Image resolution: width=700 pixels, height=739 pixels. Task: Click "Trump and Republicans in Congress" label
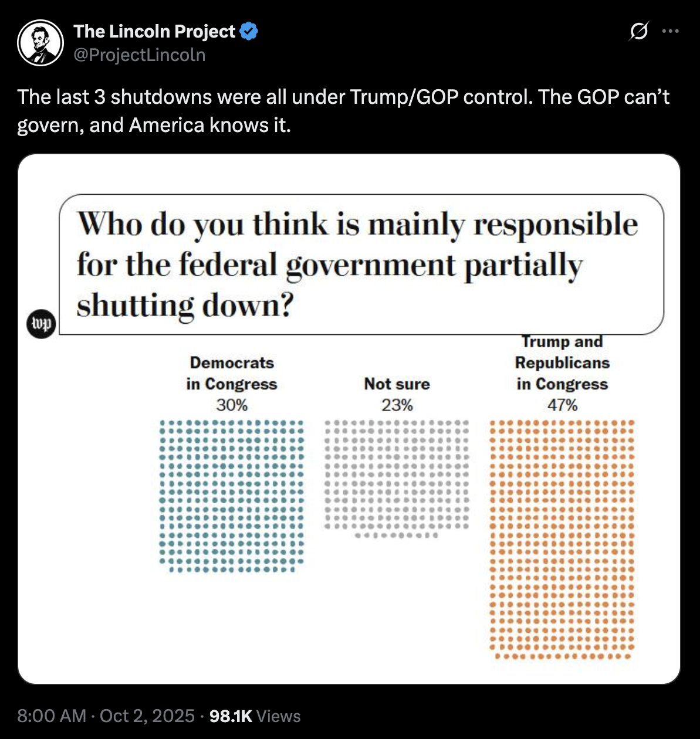pos(562,362)
